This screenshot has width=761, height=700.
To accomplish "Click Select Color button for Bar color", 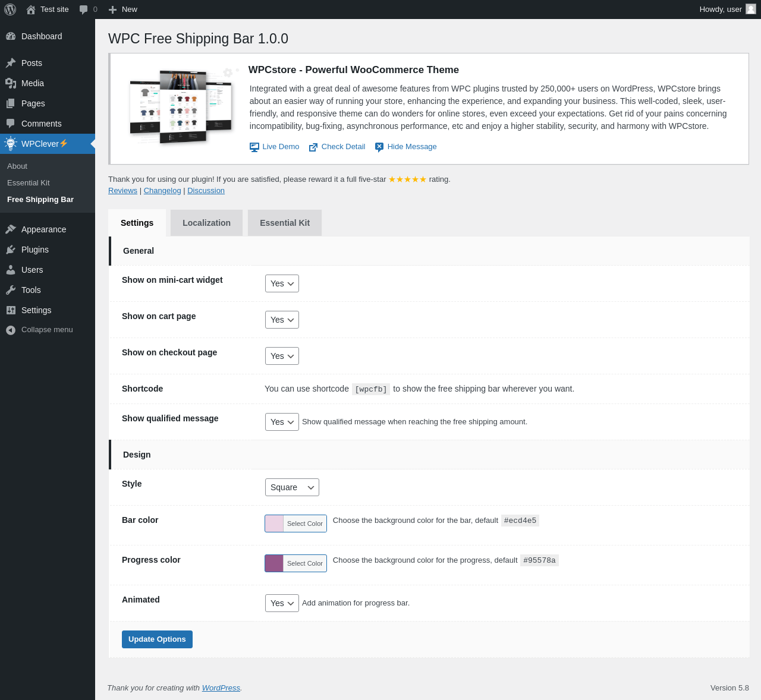I will tap(305, 524).
